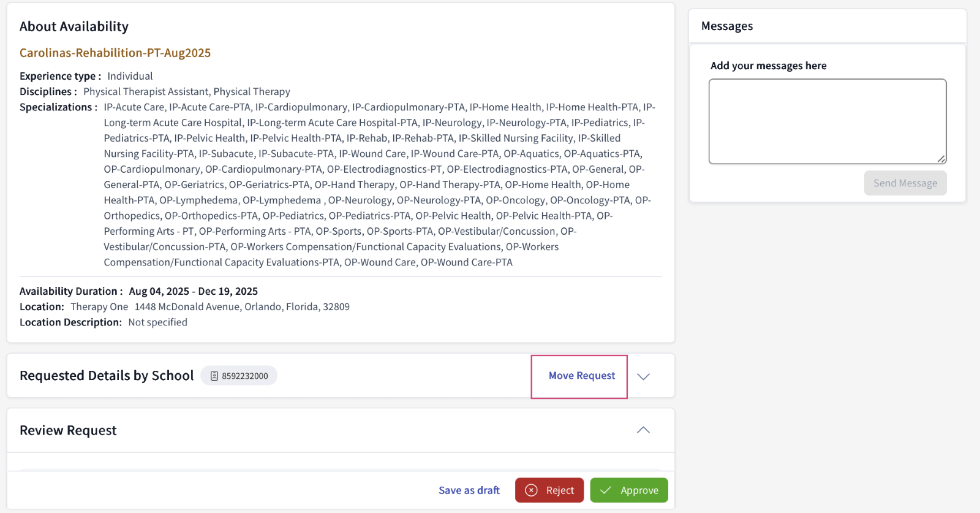Collapse the Review Request section
The height and width of the screenshot is (513, 980).
pyautogui.click(x=643, y=430)
